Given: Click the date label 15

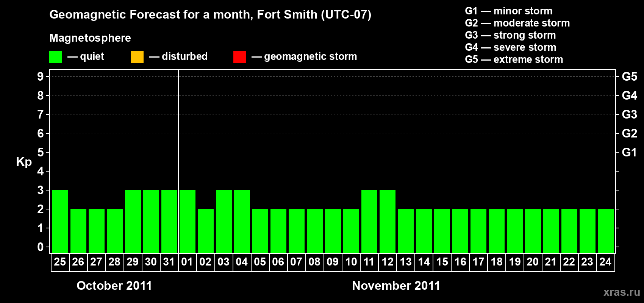Looking at the screenshot, I should 442,262.
